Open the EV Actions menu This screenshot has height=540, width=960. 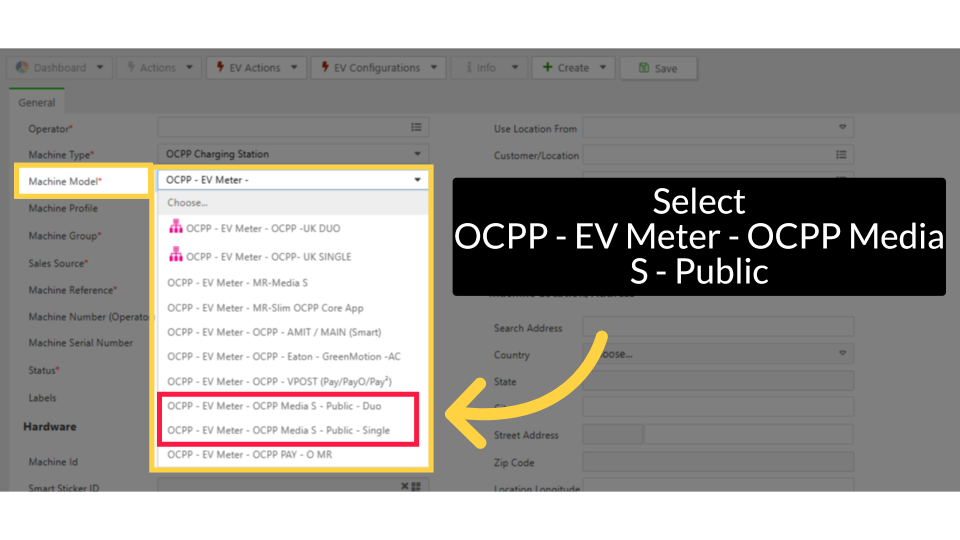[x=256, y=68]
